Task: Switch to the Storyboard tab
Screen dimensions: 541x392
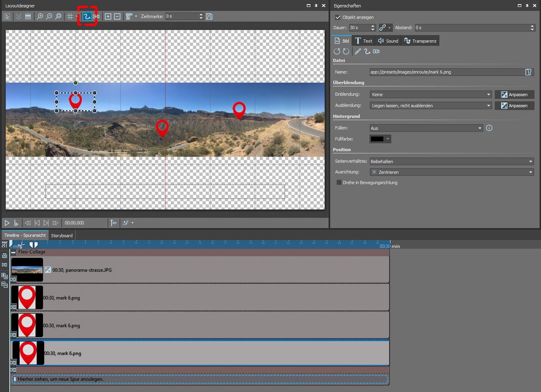Action: click(x=61, y=235)
